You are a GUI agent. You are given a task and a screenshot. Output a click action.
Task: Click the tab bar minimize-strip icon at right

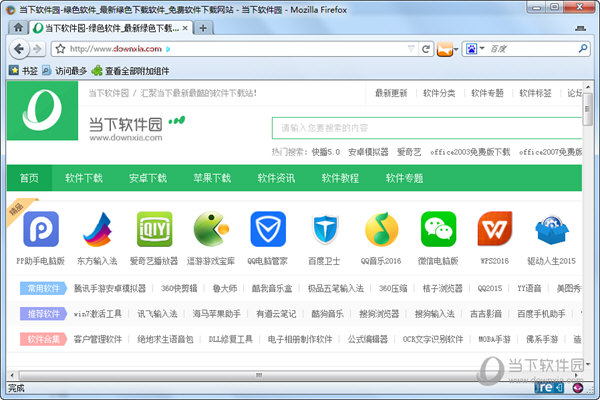coord(580,28)
